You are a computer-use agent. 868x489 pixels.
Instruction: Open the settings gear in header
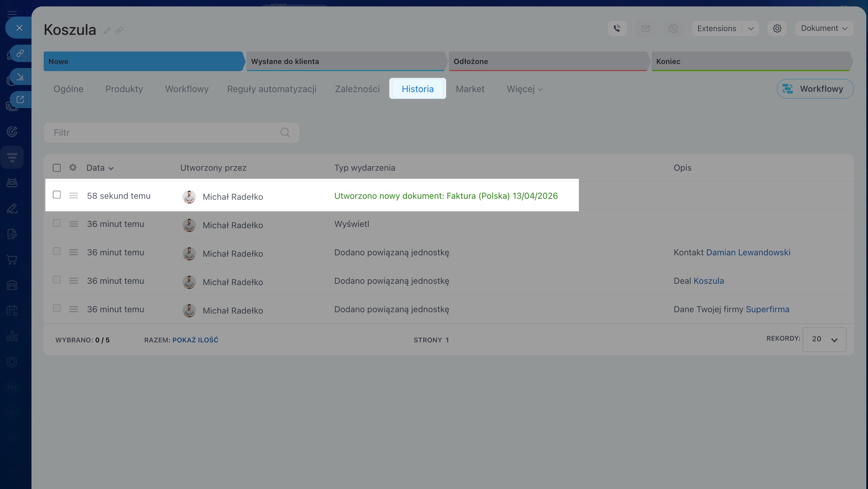point(777,28)
